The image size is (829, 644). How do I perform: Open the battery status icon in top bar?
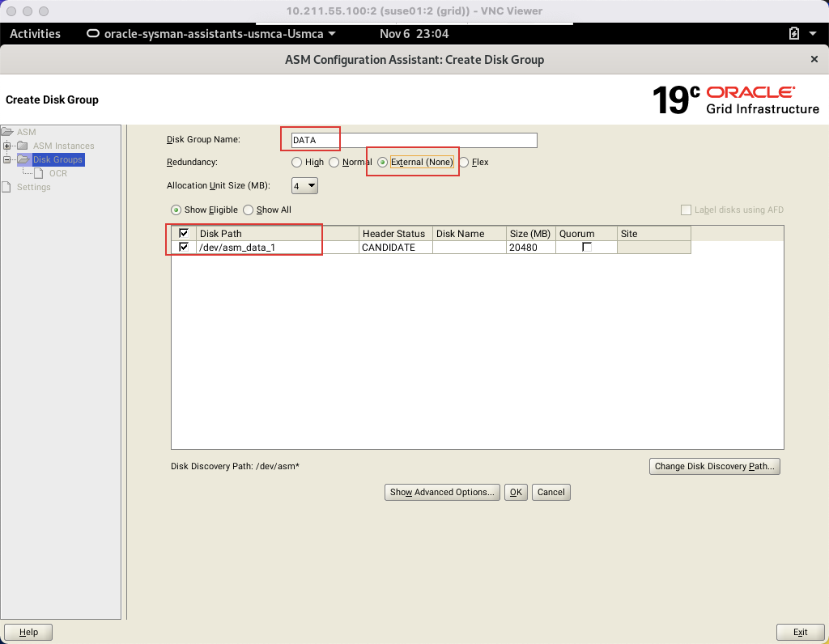[x=793, y=33]
